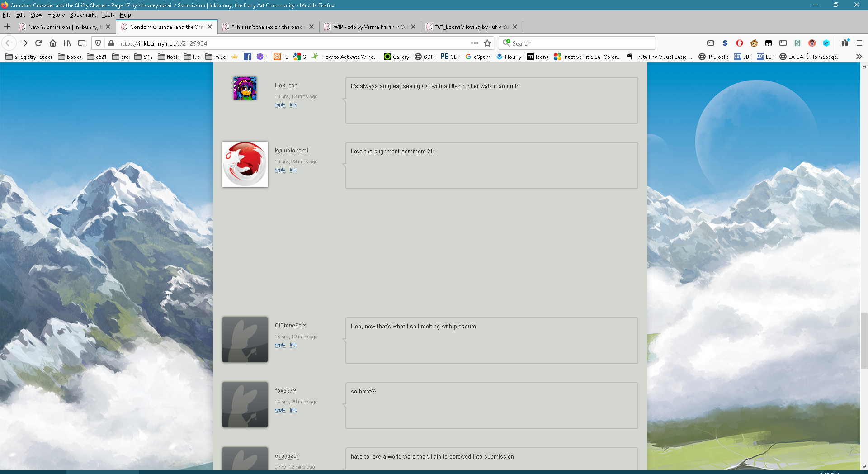Viewport: 868px width, 474px height.
Task: Switch to New Submissions Inkbunny tab
Action: pos(65,27)
